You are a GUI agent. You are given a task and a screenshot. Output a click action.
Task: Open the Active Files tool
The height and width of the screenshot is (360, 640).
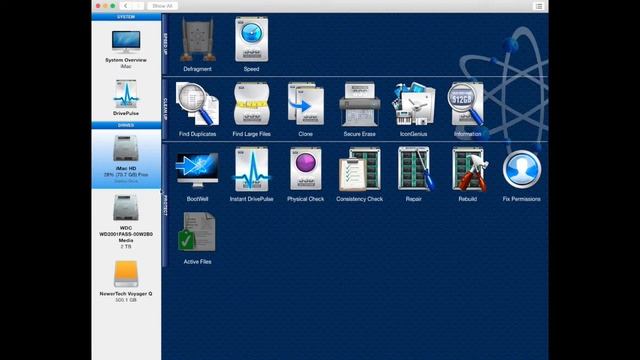coord(197,238)
